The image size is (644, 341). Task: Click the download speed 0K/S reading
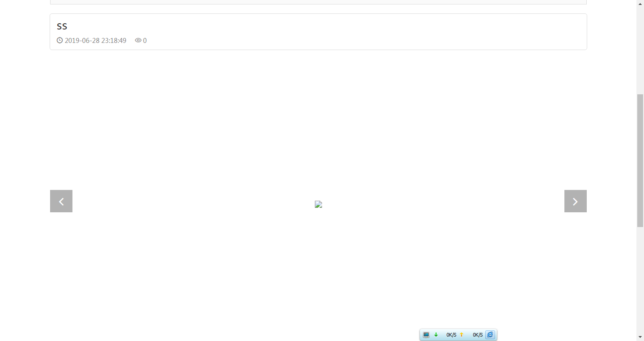click(451, 335)
